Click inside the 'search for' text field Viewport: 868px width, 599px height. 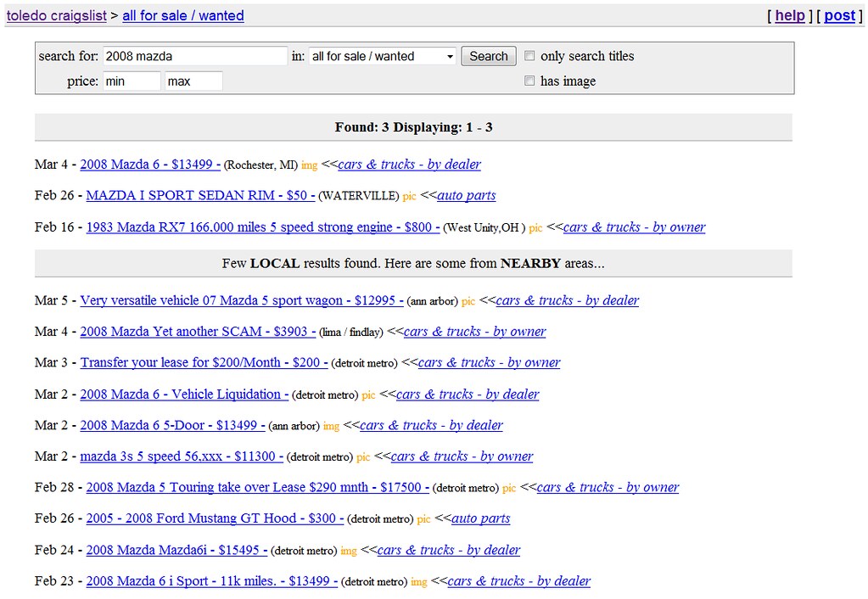click(195, 55)
